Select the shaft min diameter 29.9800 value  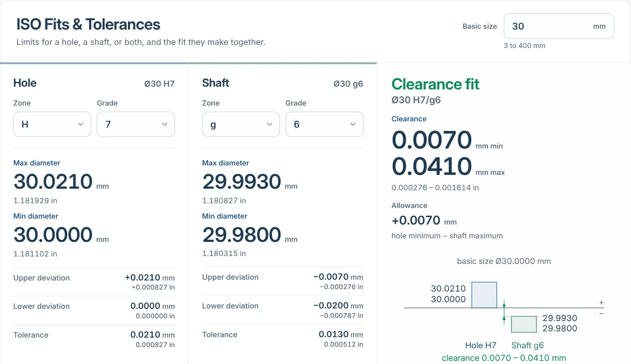pos(242,235)
